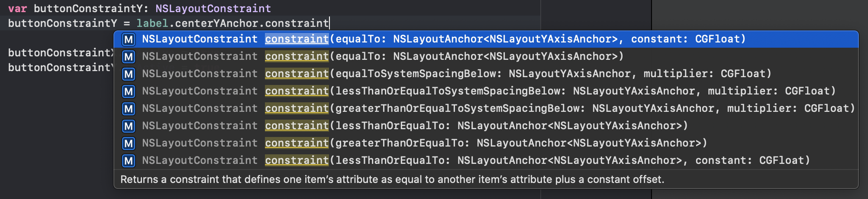Click method icon of equalTo constant row
The width and height of the screenshot is (868, 199).
click(x=129, y=39)
